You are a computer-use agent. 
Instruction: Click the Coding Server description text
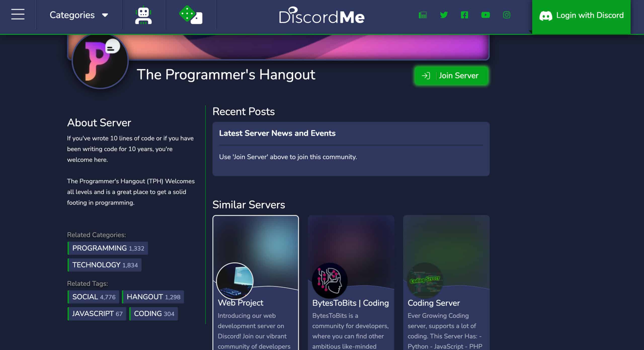(x=445, y=331)
